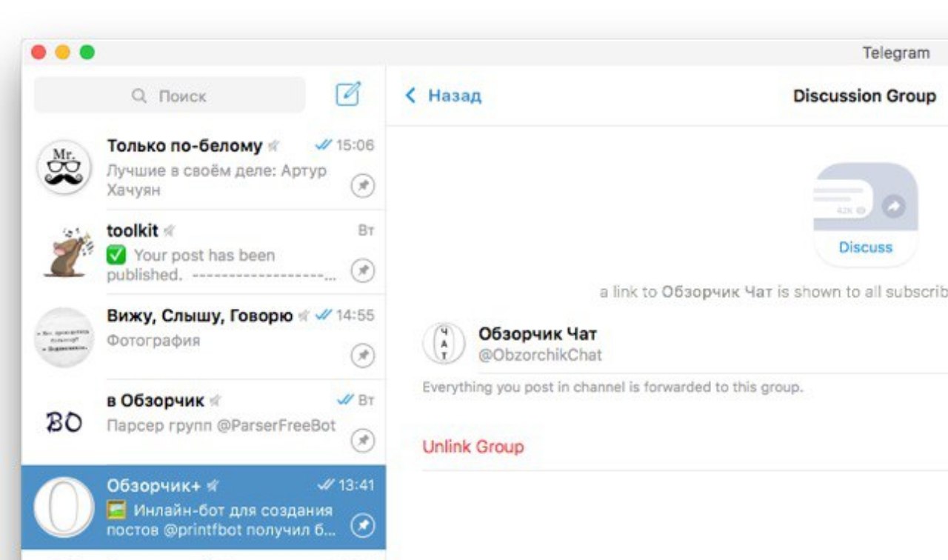Click the pin icon in в Обзорчик row
The height and width of the screenshot is (560, 948).
coord(362,441)
